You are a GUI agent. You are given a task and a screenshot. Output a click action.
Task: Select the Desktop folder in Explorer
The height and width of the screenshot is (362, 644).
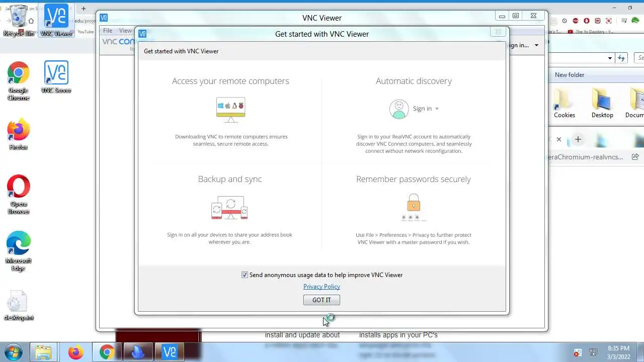(x=602, y=104)
